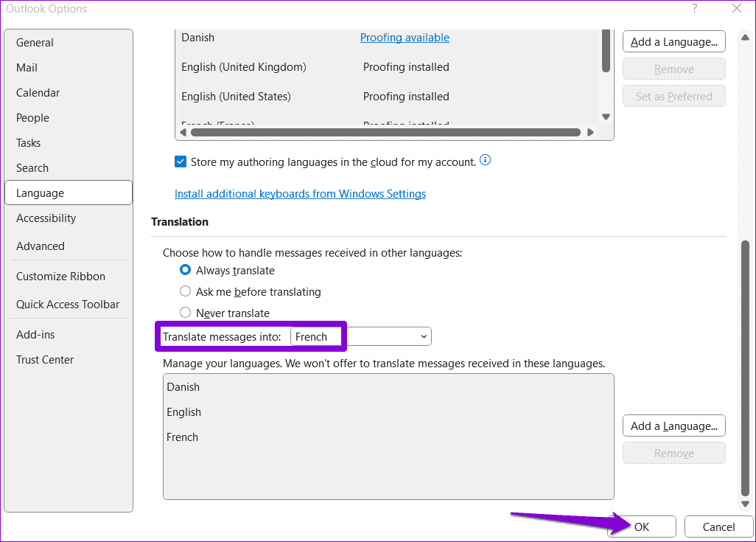Open the Accessibility options category

pos(69,218)
